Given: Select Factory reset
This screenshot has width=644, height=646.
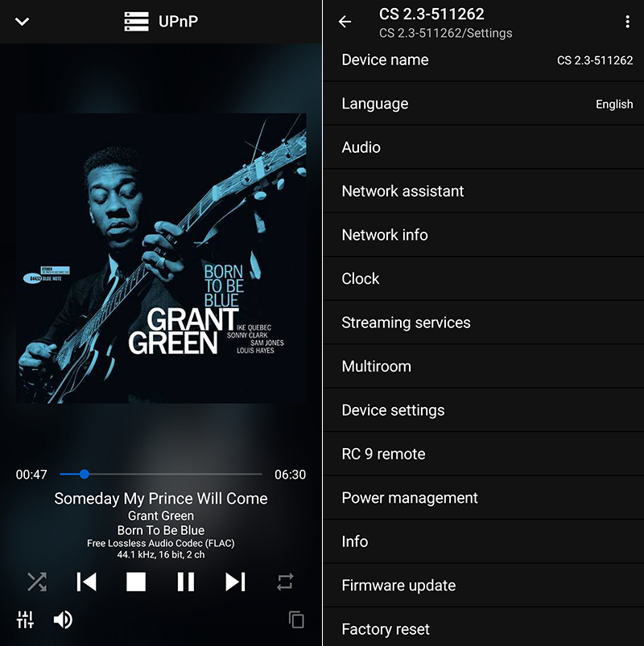Looking at the screenshot, I should (x=484, y=627).
